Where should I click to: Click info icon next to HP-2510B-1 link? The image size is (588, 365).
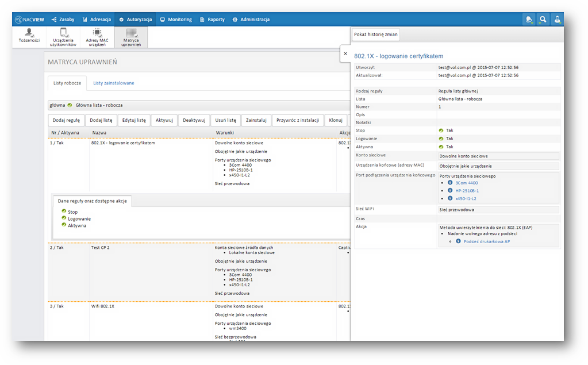[450, 191]
